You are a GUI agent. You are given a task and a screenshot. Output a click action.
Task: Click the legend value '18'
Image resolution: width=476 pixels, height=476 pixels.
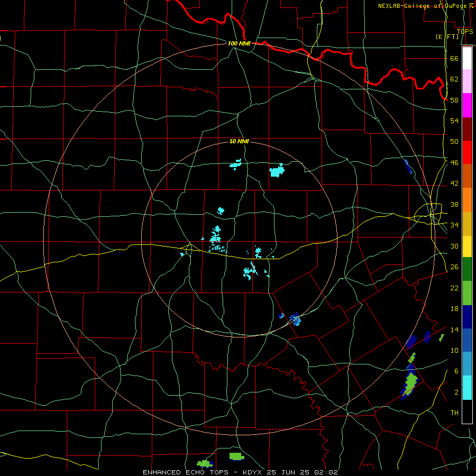coord(454,309)
